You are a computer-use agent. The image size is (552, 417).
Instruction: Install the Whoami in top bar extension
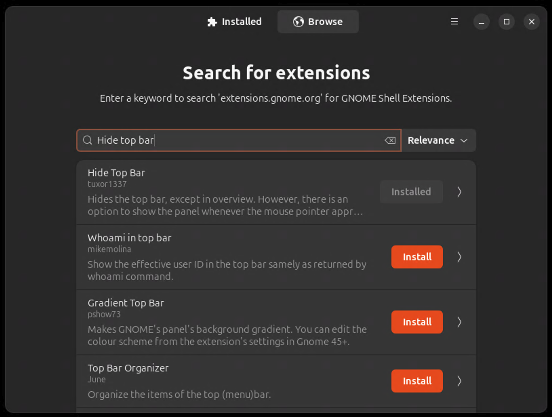(417, 257)
